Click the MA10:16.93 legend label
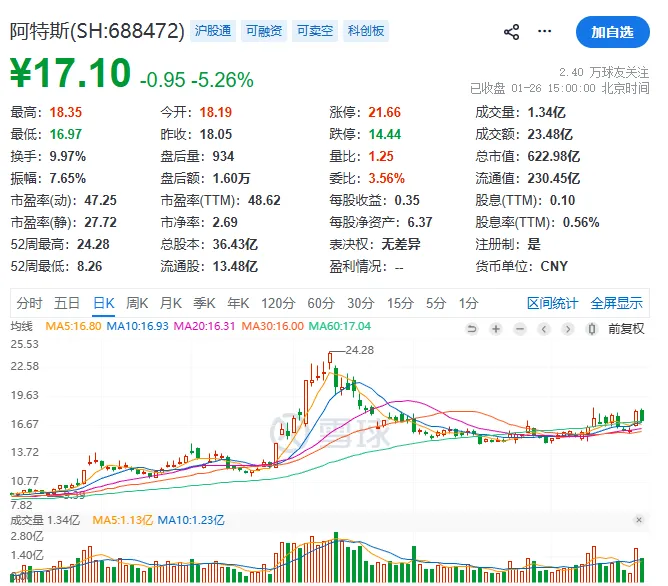The width and height of the screenshot is (668, 586). [x=137, y=326]
